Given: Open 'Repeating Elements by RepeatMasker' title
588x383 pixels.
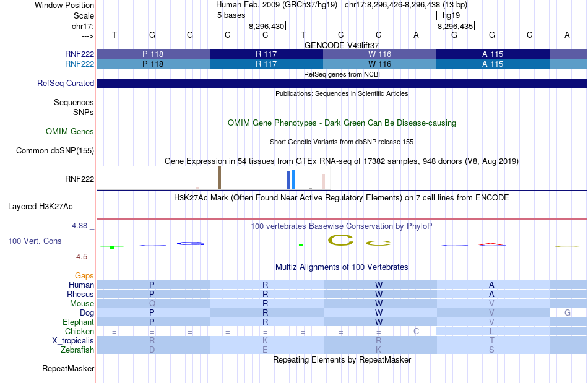Looking at the screenshot, I should tap(342, 359).
